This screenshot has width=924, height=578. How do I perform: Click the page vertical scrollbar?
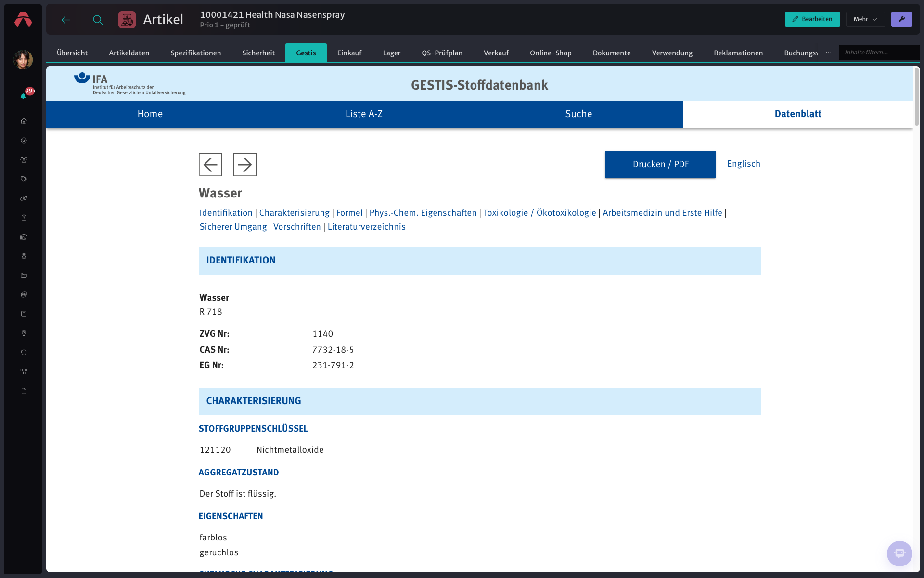tap(917, 96)
